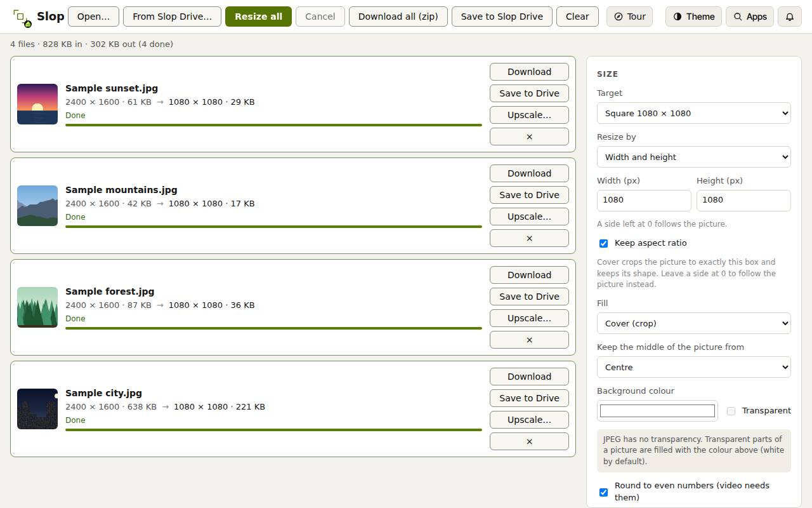812x508 pixels.
Task: Remove Sample forest.jpg using the × button
Action: coord(529,340)
